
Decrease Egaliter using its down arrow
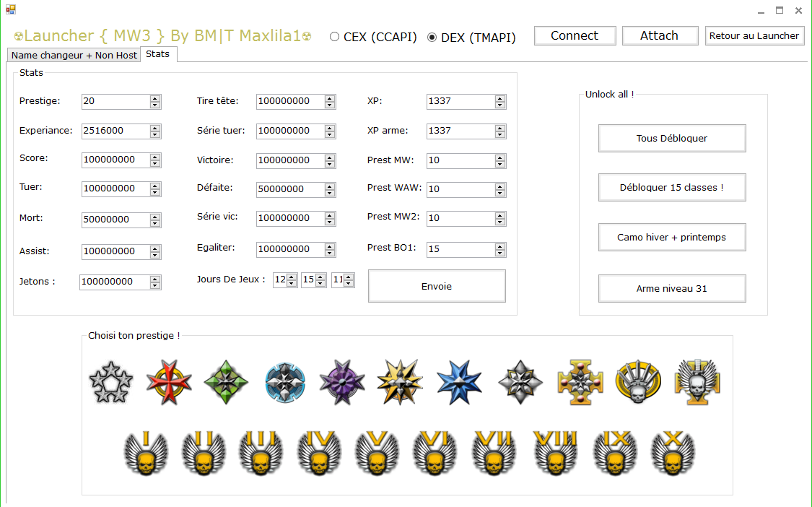tap(329, 253)
